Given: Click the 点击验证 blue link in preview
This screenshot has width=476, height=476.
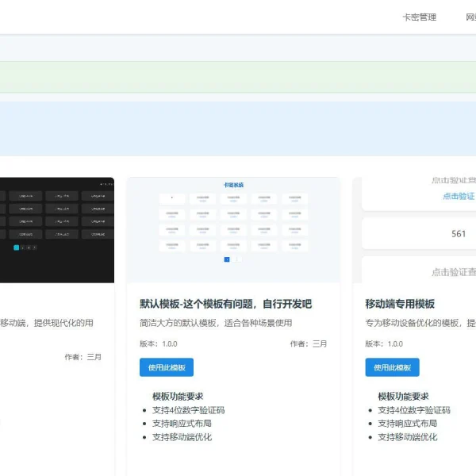Looking at the screenshot, I should (x=459, y=197).
